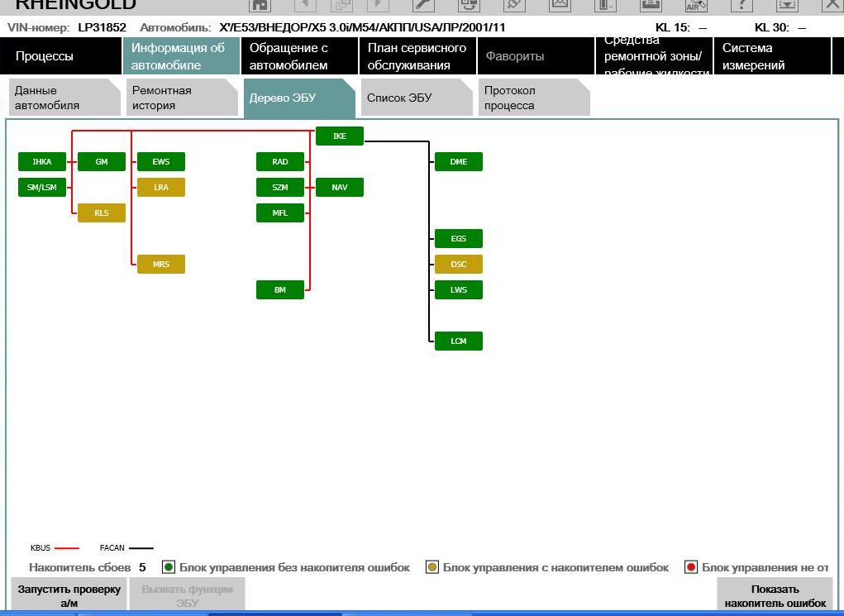Click the KBUS legend label
Image resolution: width=844 pixels, height=616 pixels.
coord(41,547)
